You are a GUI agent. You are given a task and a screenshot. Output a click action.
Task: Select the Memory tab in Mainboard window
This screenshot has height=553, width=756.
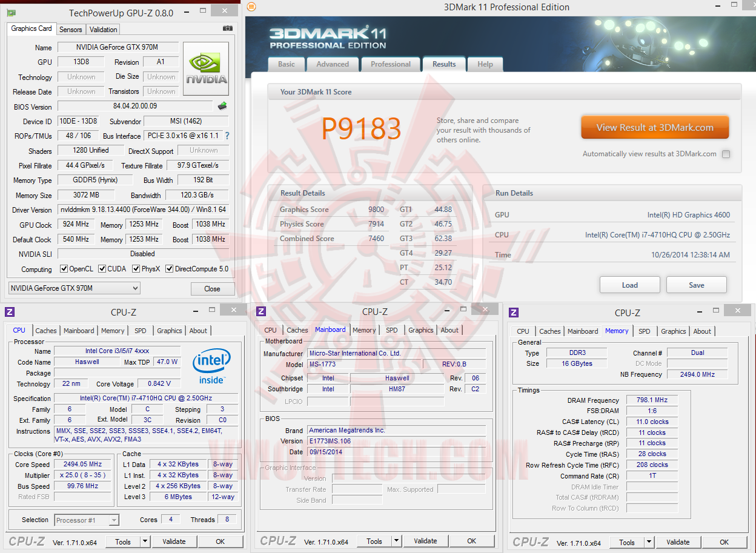point(364,330)
